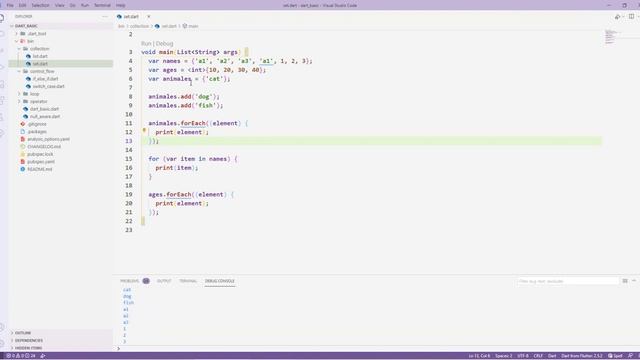Click the CRLF line ending indicator
640x360 pixels.
tap(538, 356)
